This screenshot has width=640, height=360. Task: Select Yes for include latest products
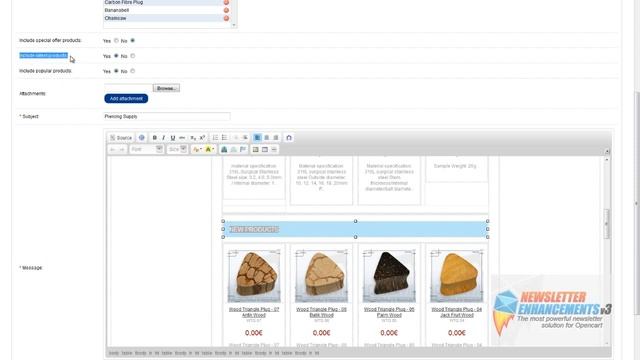click(116, 56)
